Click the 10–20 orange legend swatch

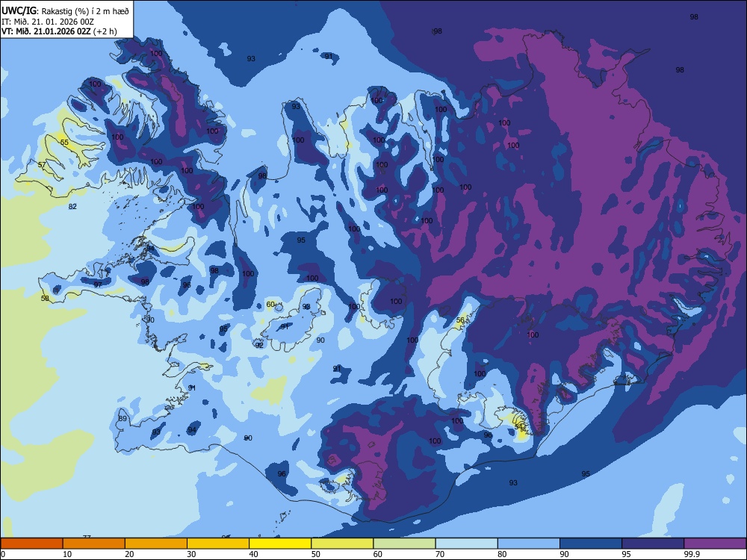94,544
